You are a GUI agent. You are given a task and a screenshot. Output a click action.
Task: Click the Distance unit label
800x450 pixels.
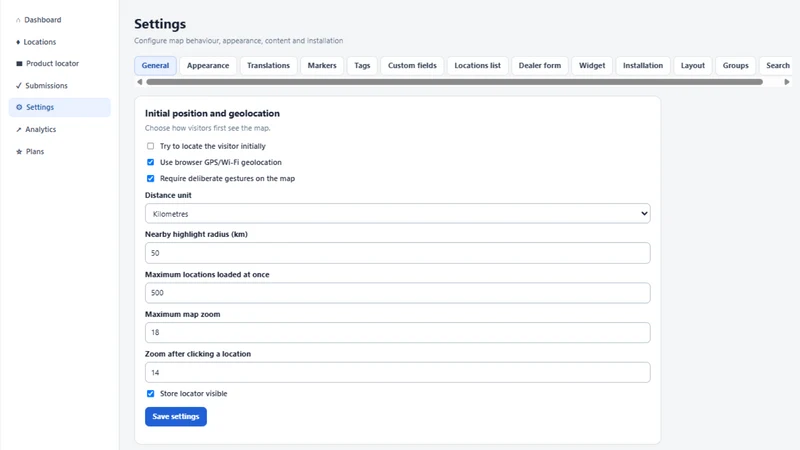pos(168,195)
